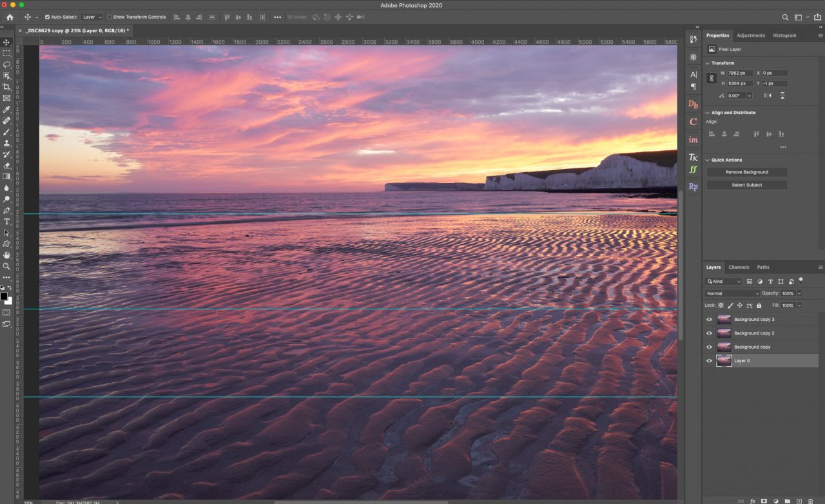The height and width of the screenshot is (504, 825).
Task: Select the Lasso tool
Action: pos(6,64)
